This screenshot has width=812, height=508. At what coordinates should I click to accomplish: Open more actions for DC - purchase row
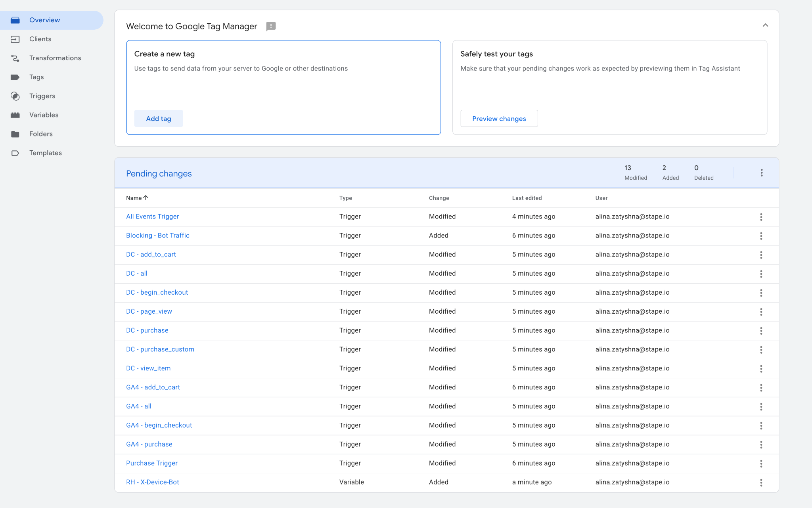click(761, 331)
